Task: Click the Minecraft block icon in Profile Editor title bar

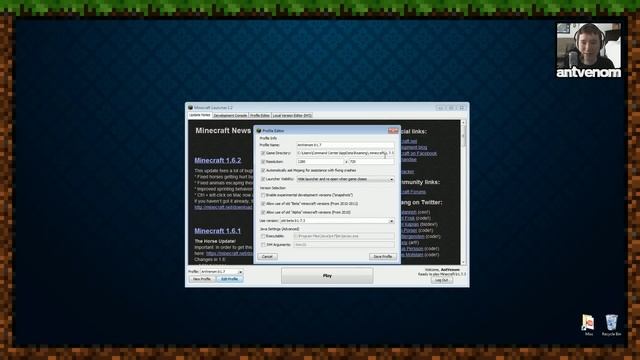Action: [x=259, y=131]
